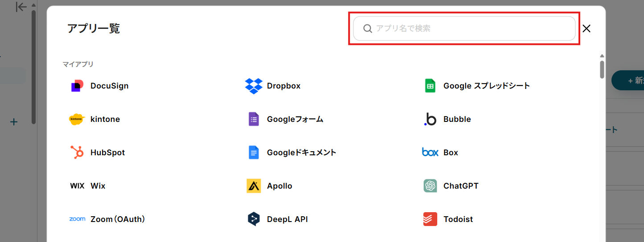Click the Googleフォーム purple icon

click(x=254, y=119)
